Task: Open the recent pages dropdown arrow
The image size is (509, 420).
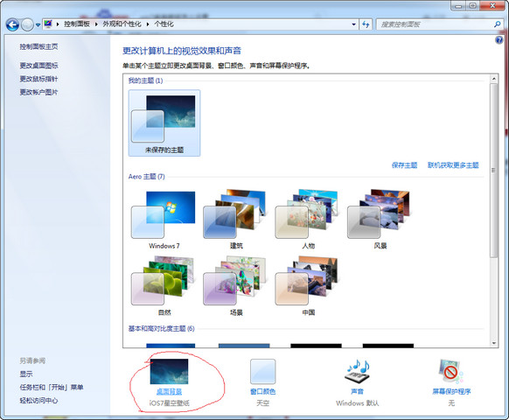Action: [x=38, y=25]
